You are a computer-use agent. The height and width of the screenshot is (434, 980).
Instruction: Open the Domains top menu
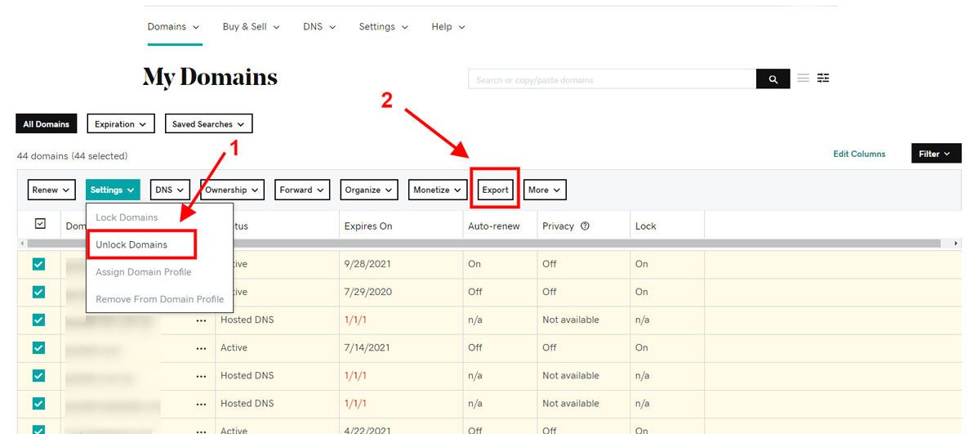[x=173, y=27]
